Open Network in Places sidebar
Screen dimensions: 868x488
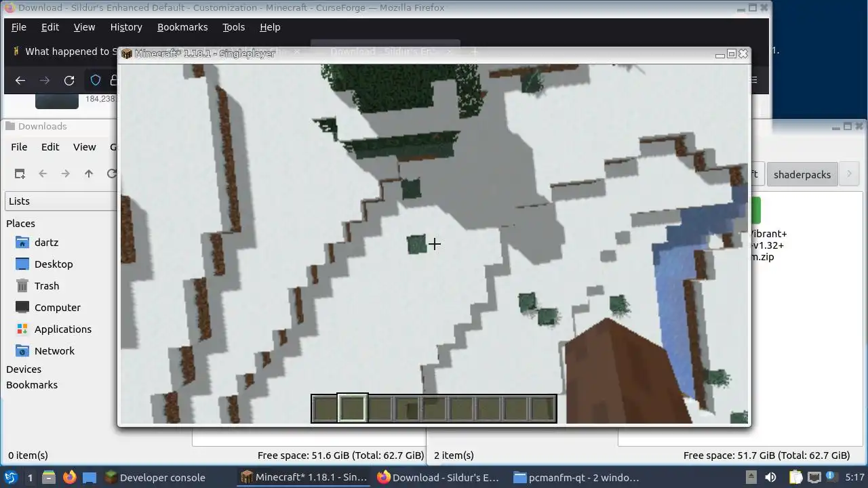click(x=53, y=350)
